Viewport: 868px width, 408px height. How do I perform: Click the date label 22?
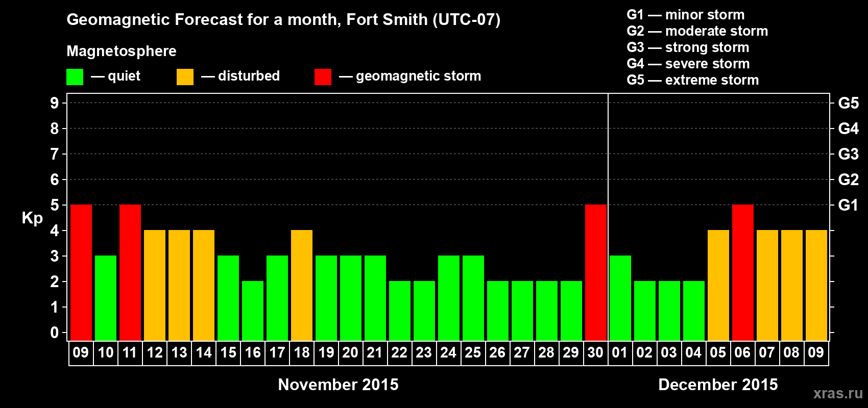[399, 352]
